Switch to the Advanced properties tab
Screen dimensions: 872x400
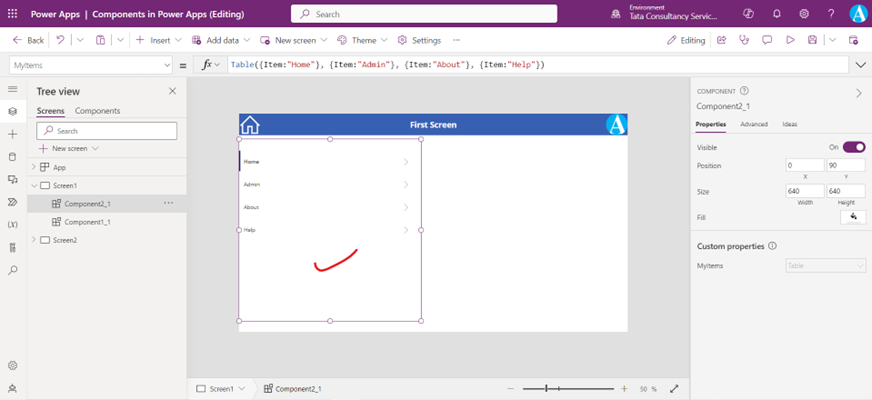[753, 124]
